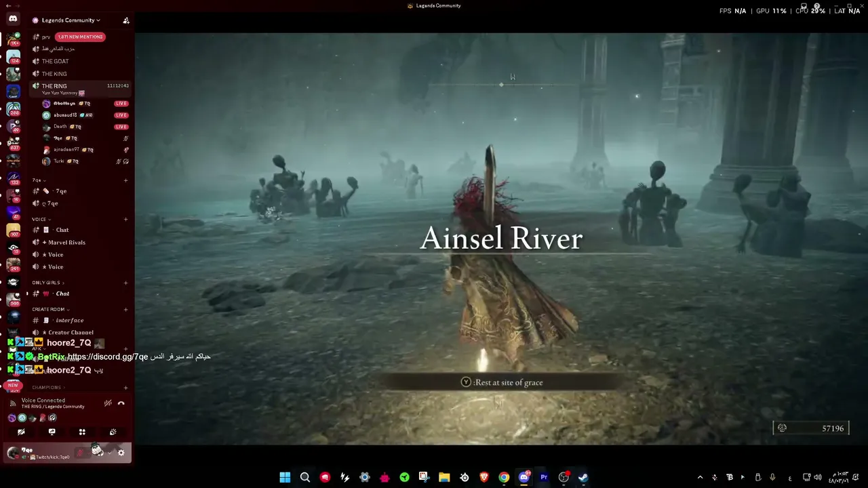Open the Windows Start menu
The height and width of the screenshot is (488, 868).
[x=285, y=477]
